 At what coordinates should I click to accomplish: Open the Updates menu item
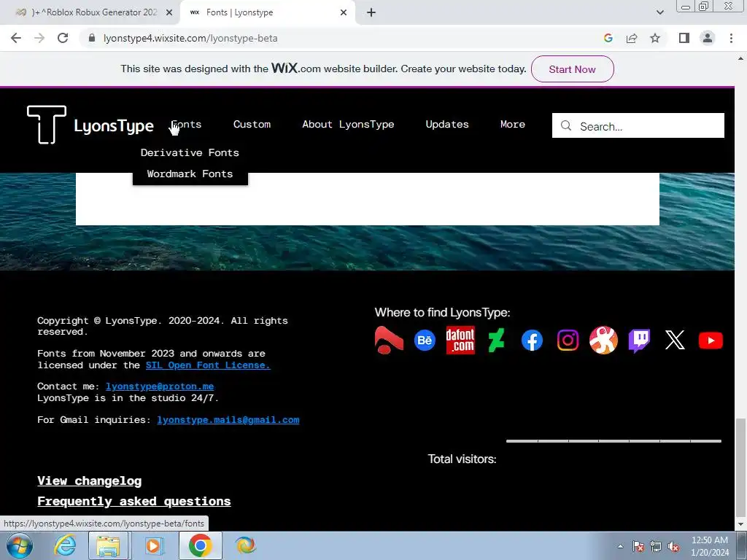(x=447, y=124)
